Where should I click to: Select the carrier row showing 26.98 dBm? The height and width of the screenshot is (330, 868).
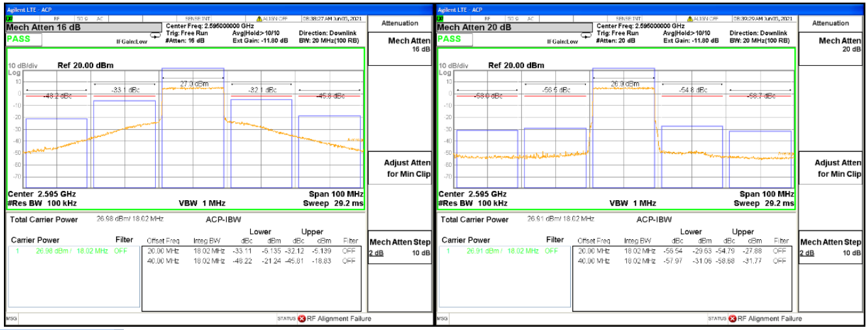pos(70,250)
